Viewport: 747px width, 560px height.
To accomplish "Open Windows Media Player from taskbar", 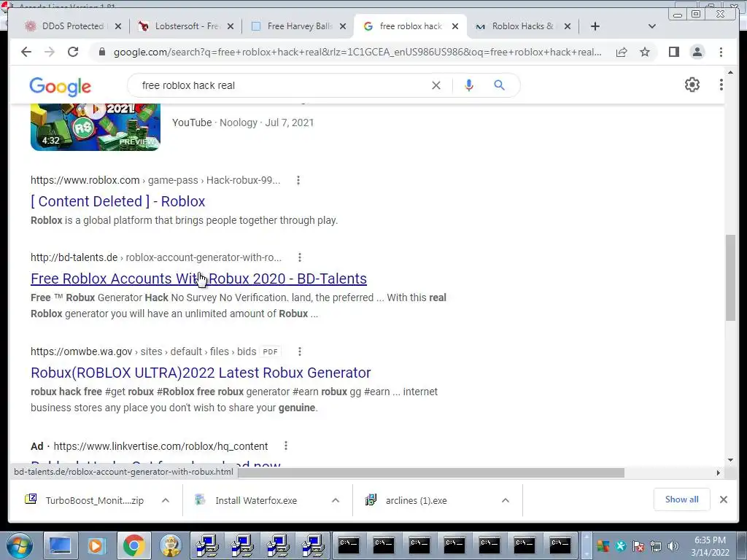I will pyautogui.click(x=96, y=545).
